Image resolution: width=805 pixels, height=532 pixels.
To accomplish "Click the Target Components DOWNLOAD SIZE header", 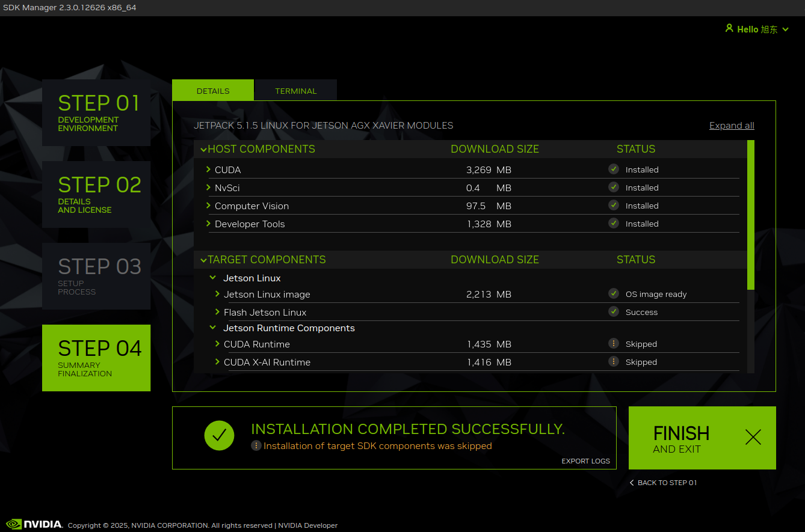I will point(495,260).
